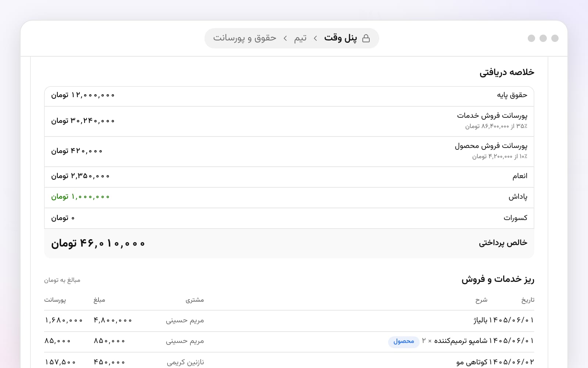This screenshot has width=588, height=368.
Task: Click the ۱۰٪ از ۴,۲۰۰,۰۰۰ تومان note
Action: [x=500, y=156]
